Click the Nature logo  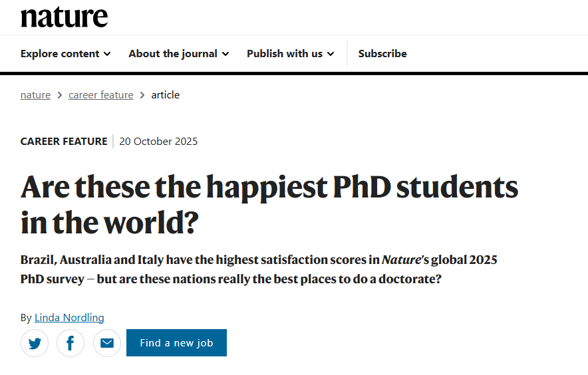coord(64,17)
